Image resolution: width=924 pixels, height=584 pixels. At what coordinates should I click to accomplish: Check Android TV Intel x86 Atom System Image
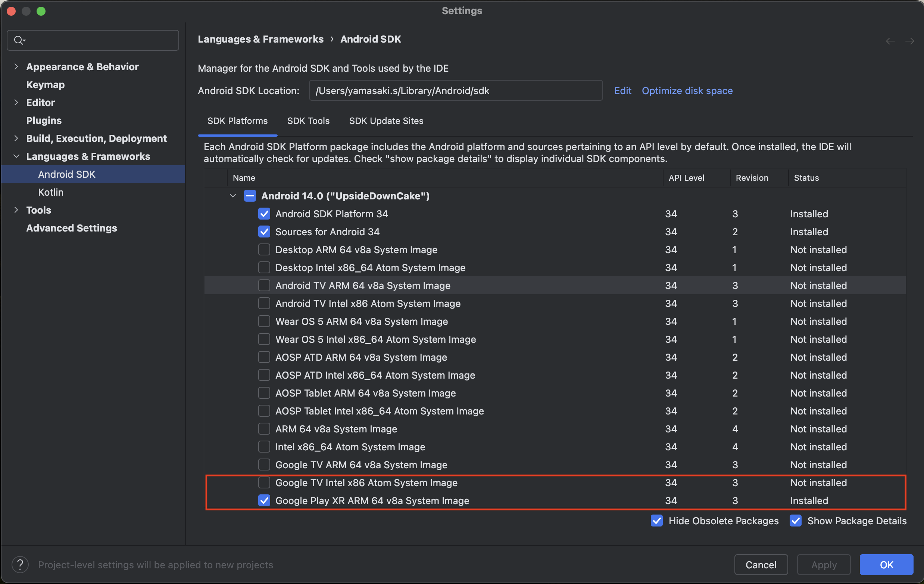click(264, 303)
